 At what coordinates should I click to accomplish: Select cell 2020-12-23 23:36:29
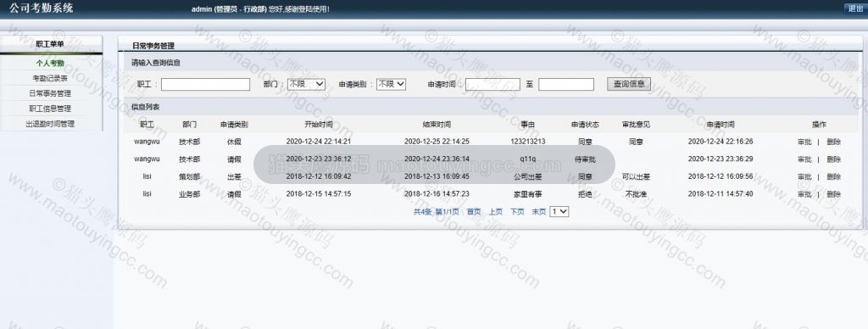tap(721, 159)
